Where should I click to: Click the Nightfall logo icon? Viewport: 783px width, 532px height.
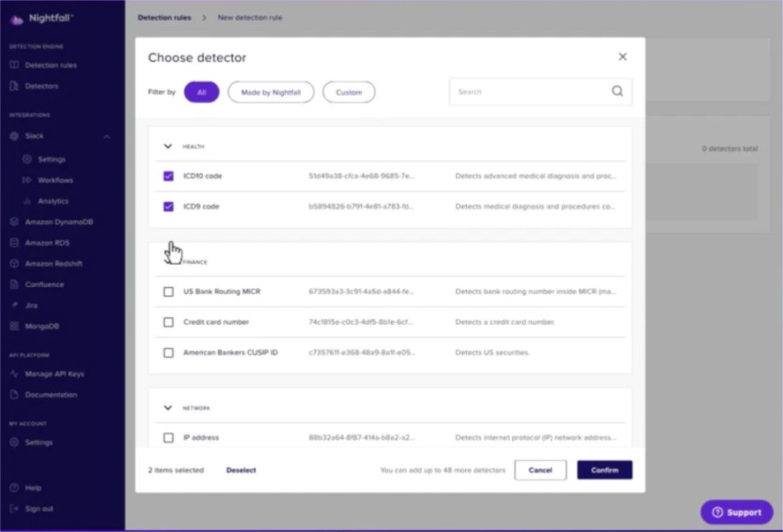[17, 19]
